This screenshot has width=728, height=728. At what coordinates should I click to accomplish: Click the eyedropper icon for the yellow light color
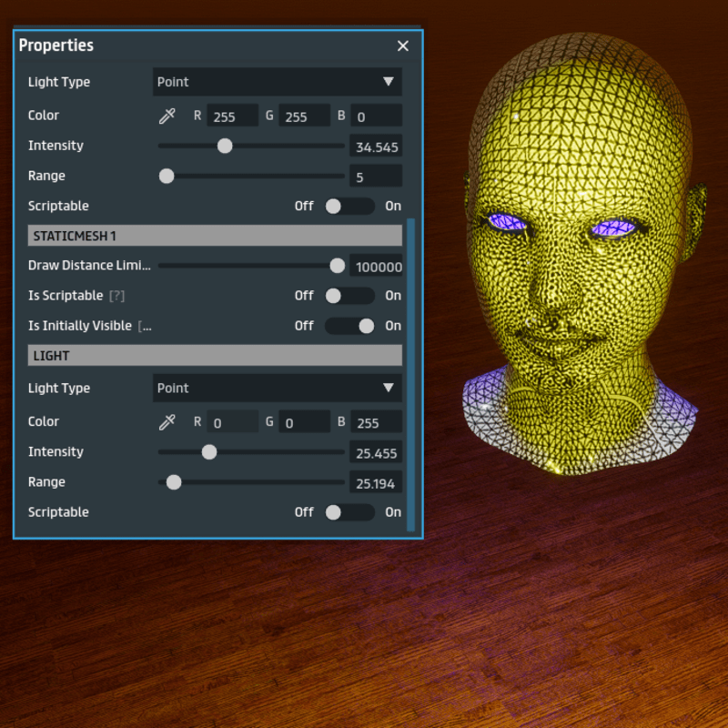click(x=167, y=116)
